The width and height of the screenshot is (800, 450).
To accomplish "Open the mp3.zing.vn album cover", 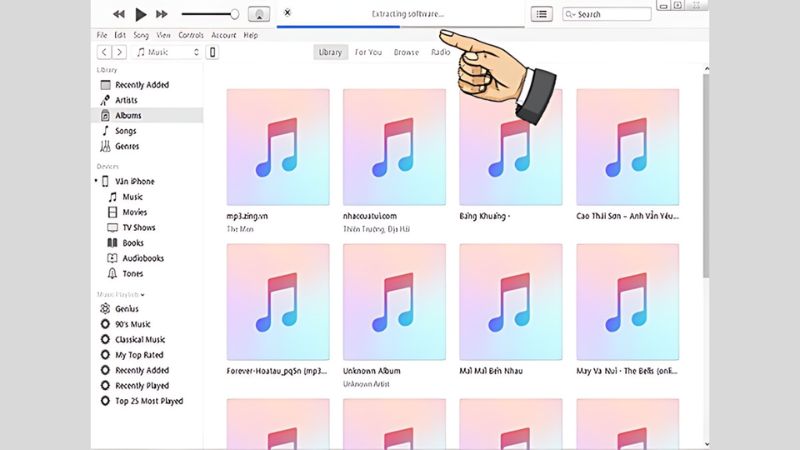I will point(278,147).
